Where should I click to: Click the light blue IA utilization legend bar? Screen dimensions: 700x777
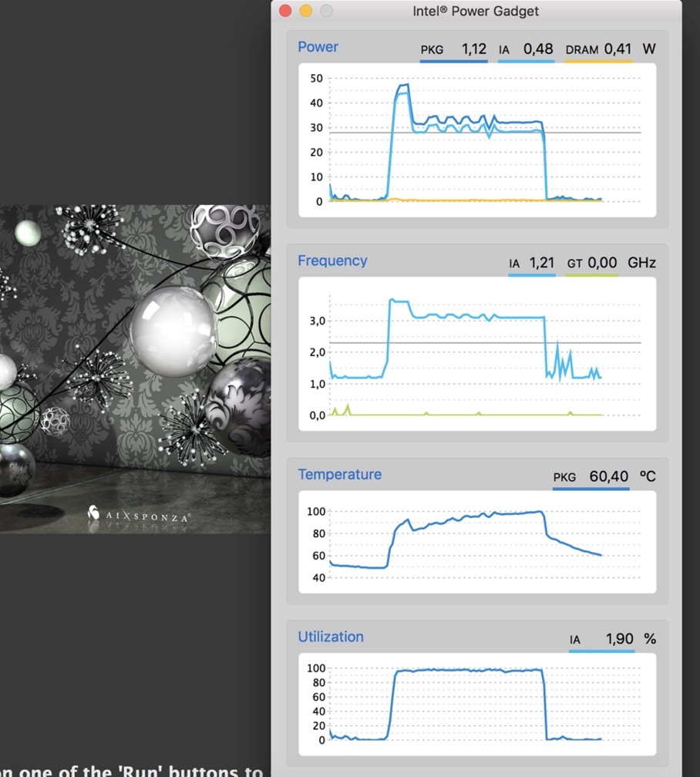point(602,651)
